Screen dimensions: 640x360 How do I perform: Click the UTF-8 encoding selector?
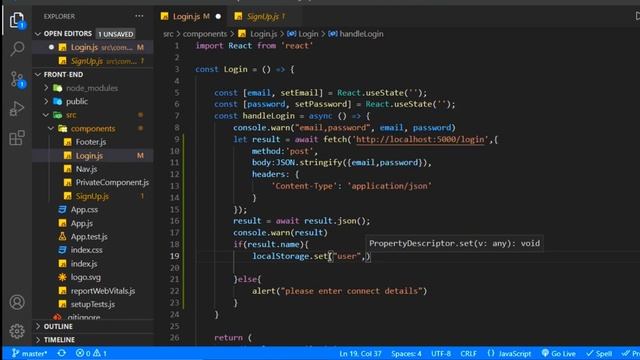tap(441, 353)
